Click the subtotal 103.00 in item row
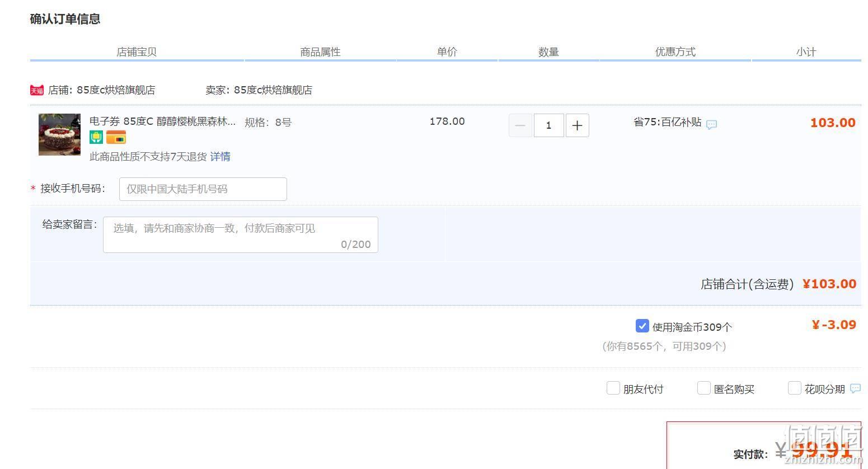 833,123
